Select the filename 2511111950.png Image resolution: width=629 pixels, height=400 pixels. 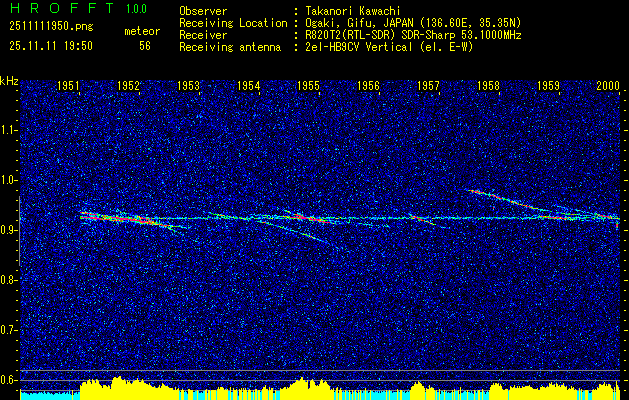pyautogui.click(x=51, y=27)
